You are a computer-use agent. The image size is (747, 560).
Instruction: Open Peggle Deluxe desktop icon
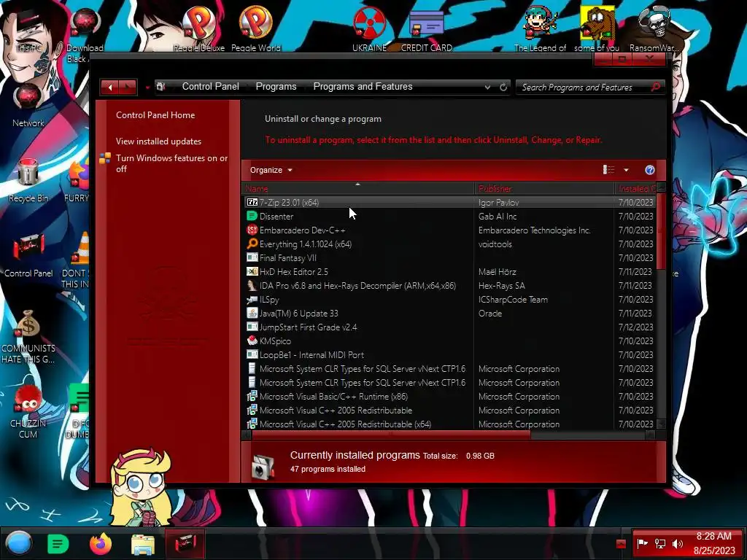click(198, 28)
